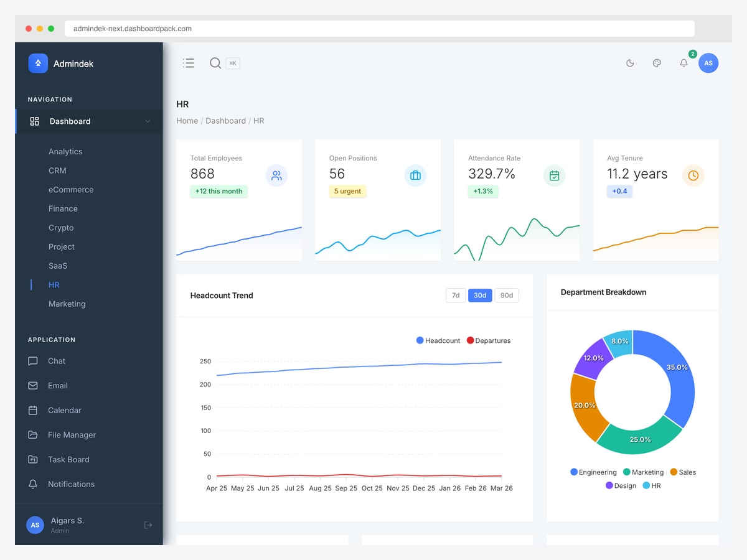Click the Home breadcrumb link
Screen dimensions: 747x560
point(187,121)
